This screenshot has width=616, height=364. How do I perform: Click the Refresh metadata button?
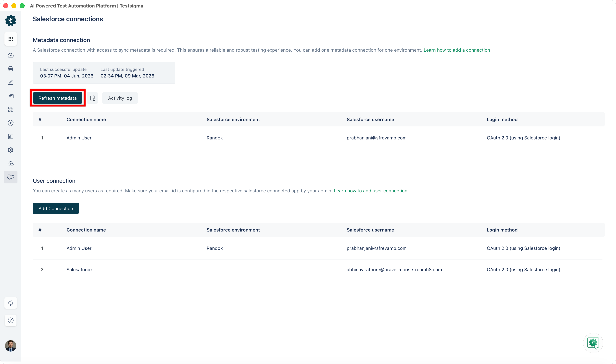(x=57, y=98)
